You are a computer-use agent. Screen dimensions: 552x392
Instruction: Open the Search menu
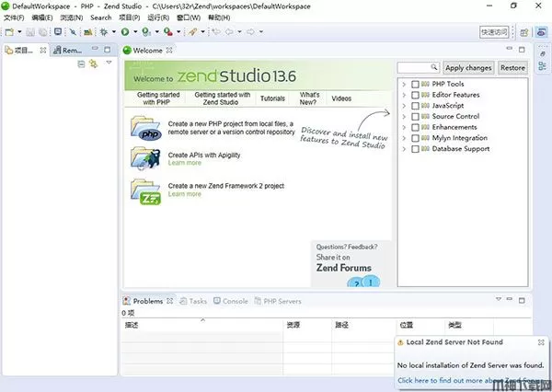(100, 17)
